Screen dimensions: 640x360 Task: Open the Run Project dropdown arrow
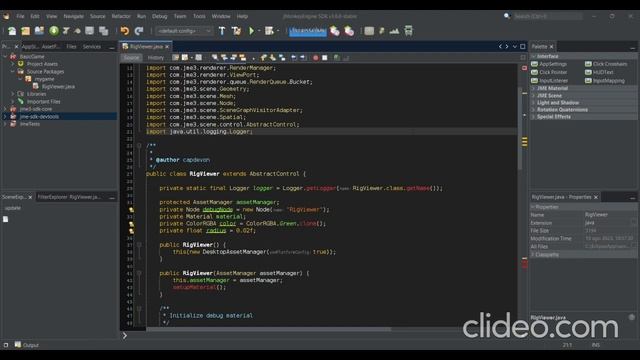(x=259, y=31)
